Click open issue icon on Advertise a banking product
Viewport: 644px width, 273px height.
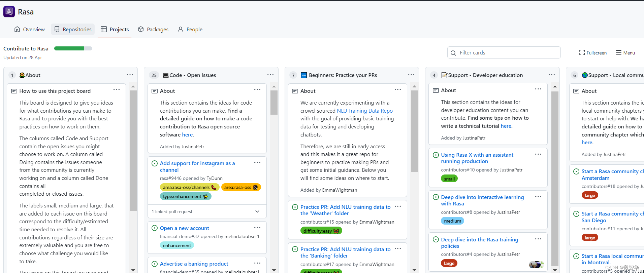coord(155,264)
